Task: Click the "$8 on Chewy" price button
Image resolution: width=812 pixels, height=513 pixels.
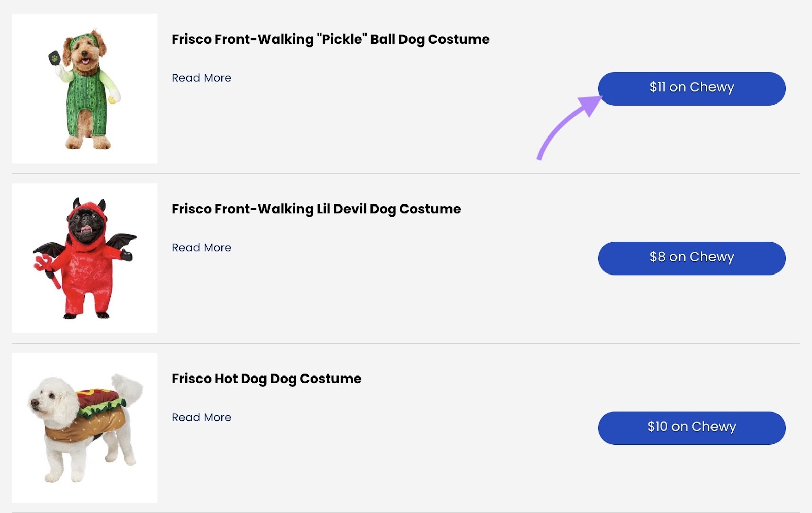Action: [691, 258]
